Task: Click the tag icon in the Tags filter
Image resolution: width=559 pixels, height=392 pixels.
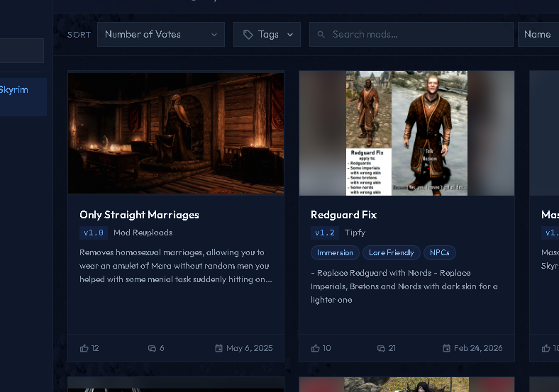Action: [x=248, y=35]
